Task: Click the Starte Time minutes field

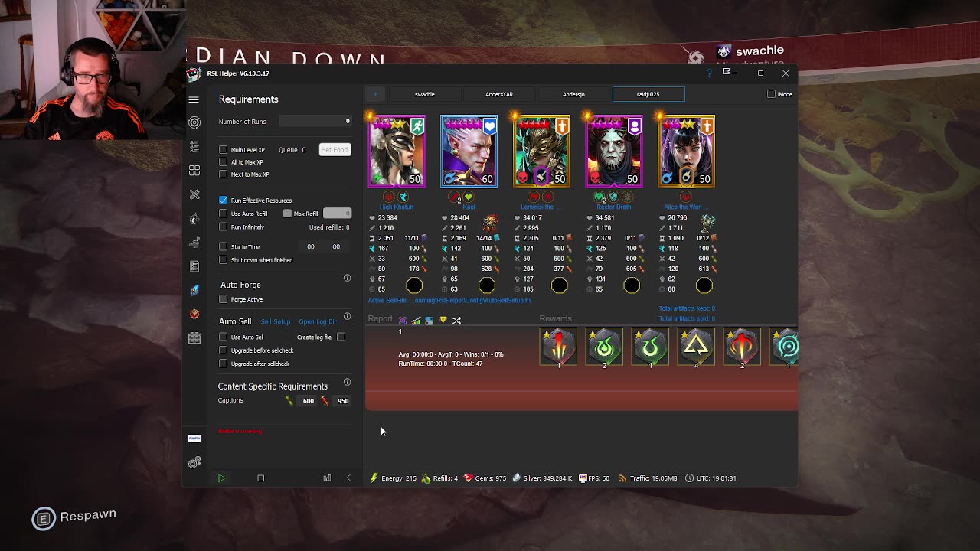Action: (336, 247)
